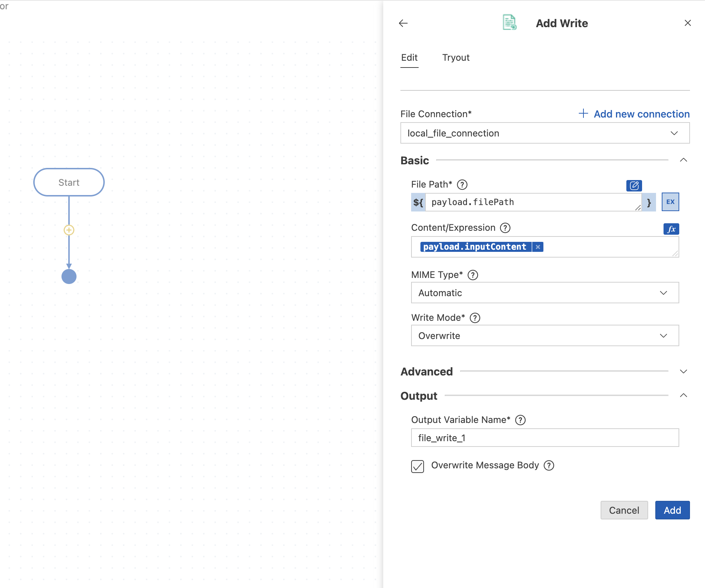Uncheck Overwrite Message Body checkbox
Image resolution: width=705 pixels, height=588 pixels.
(x=418, y=466)
